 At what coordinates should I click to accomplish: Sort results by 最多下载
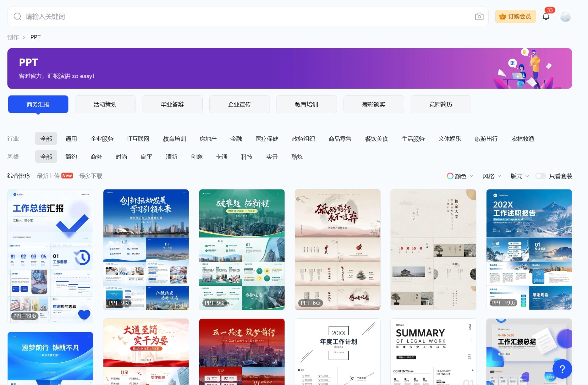pos(91,176)
